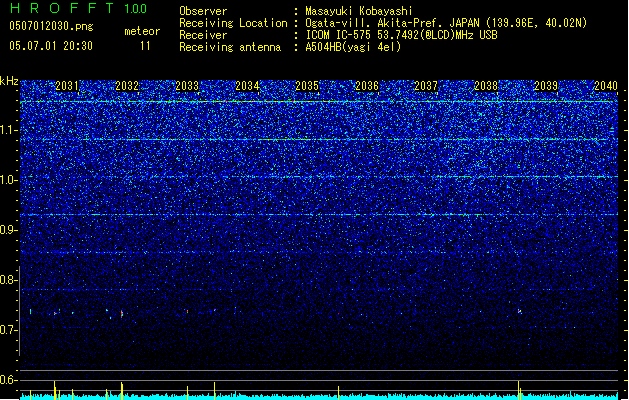Click the HROFFT program title text

[x=62, y=8]
